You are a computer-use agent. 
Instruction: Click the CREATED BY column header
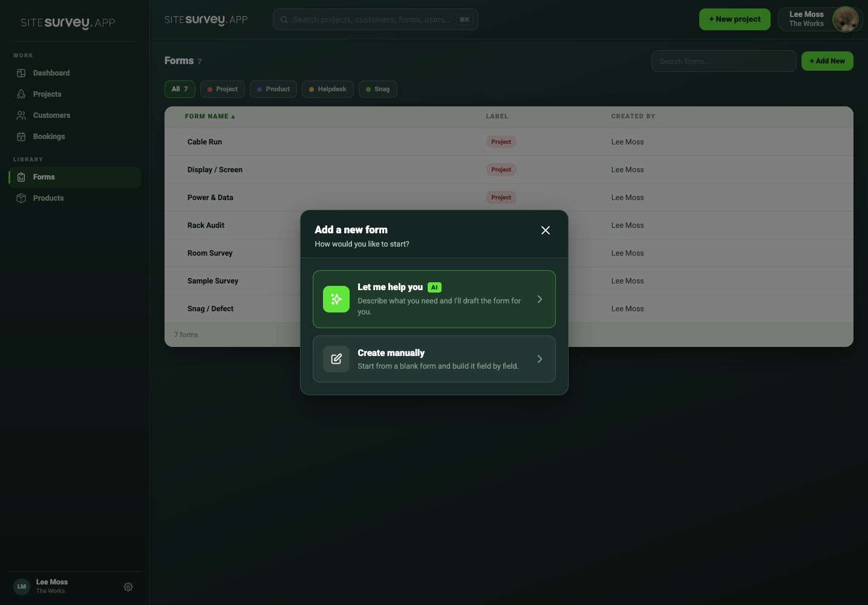633,116
